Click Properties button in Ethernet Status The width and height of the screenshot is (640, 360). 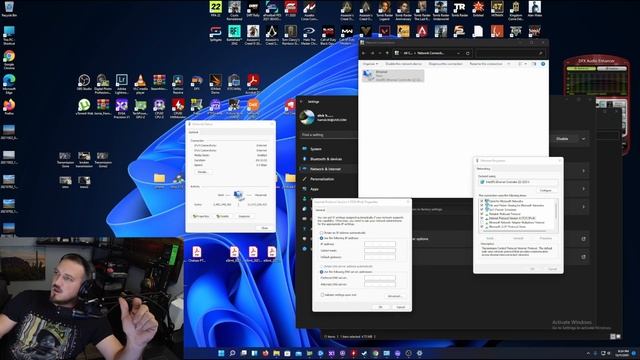(201, 216)
